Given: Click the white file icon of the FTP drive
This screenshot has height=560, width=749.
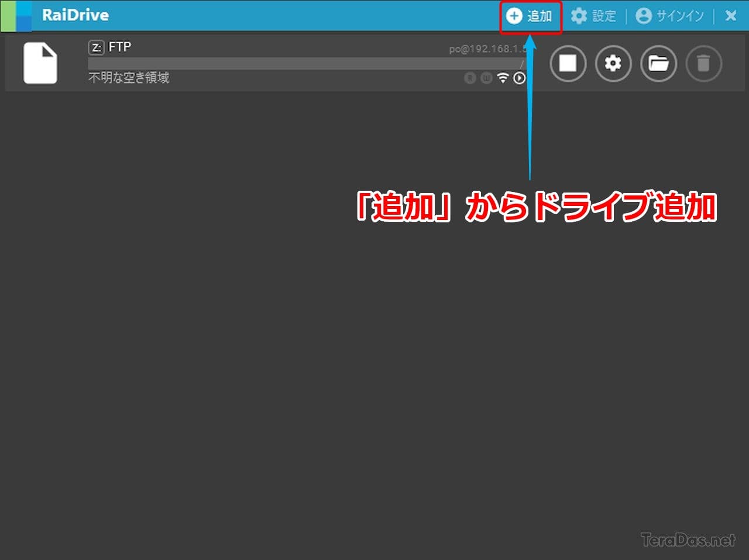Looking at the screenshot, I should [40, 63].
